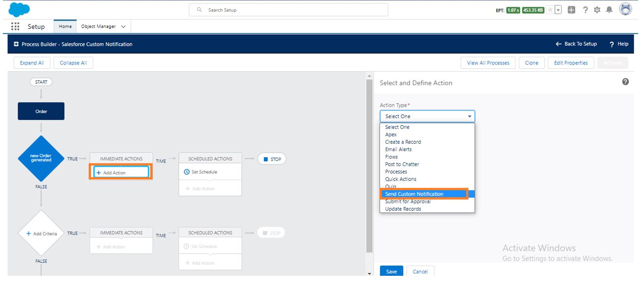
Task: Open the Action Type dropdown
Action: tap(427, 116)
